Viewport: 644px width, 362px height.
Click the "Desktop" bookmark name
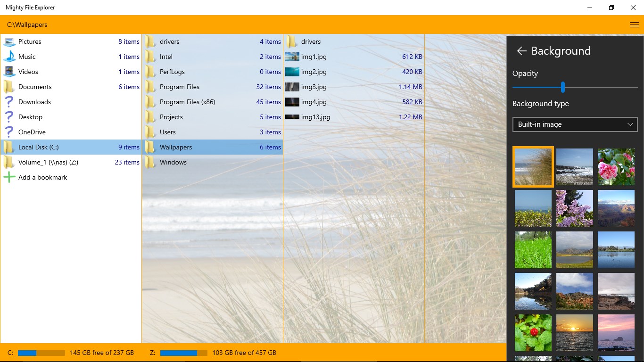pyautogui.click(x=30, y=117)
